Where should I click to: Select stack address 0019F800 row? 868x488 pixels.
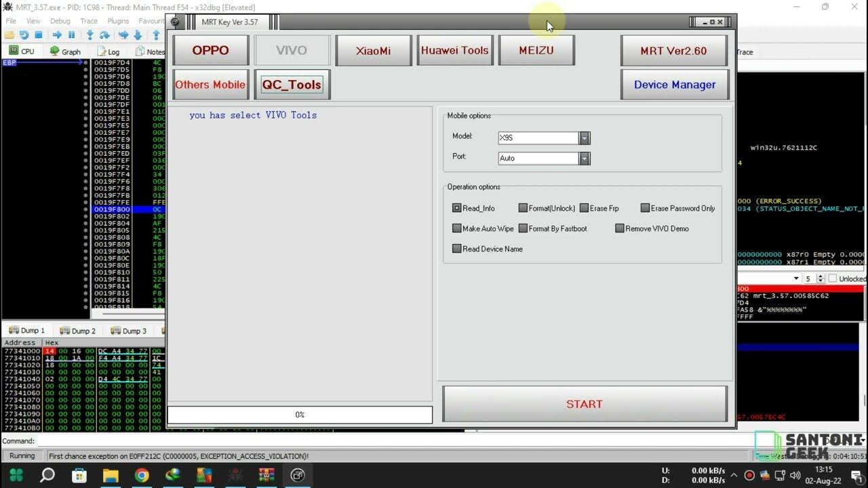128,209
